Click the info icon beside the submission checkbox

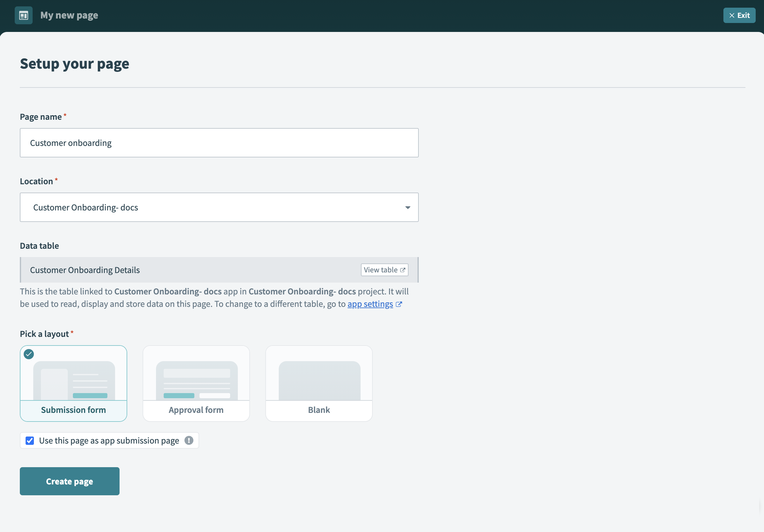click(189, 441)
